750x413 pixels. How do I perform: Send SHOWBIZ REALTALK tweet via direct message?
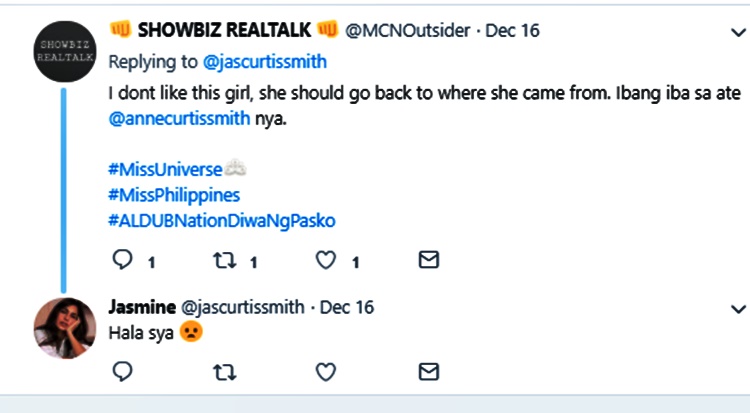(x=428, y=261)
